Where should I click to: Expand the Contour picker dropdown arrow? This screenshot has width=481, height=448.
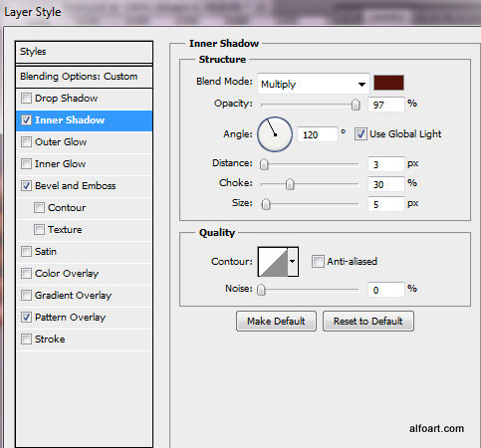(293, 262)
